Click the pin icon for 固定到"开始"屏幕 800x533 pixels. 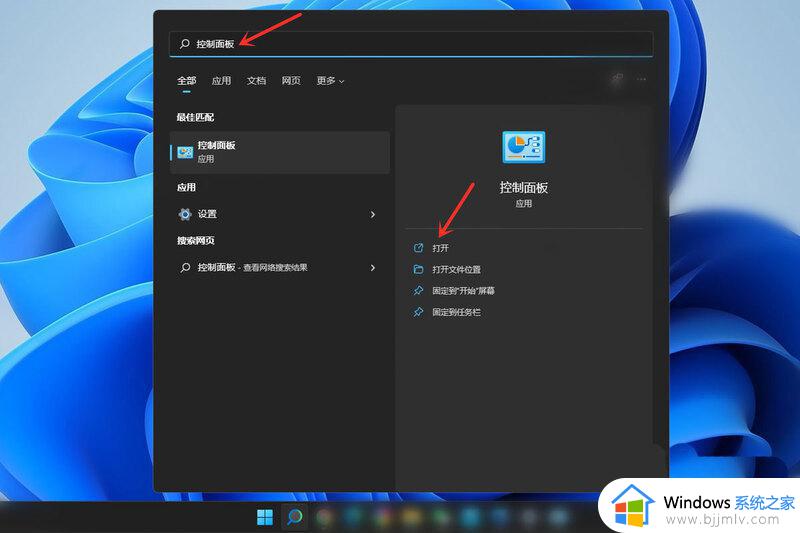[x=418, y=291]
